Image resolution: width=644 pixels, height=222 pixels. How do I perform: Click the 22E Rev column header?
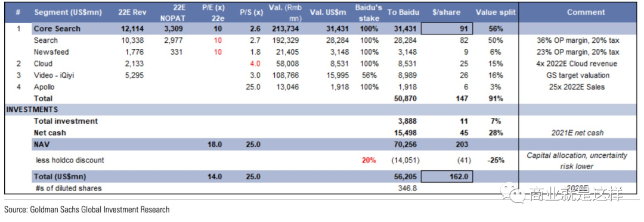tap(132, 12)
